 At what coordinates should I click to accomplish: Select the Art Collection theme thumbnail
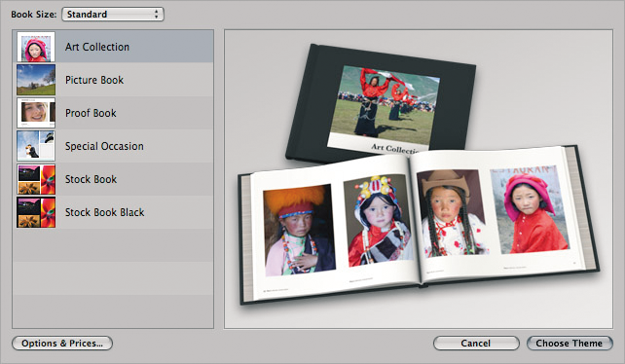click(36, 47)
